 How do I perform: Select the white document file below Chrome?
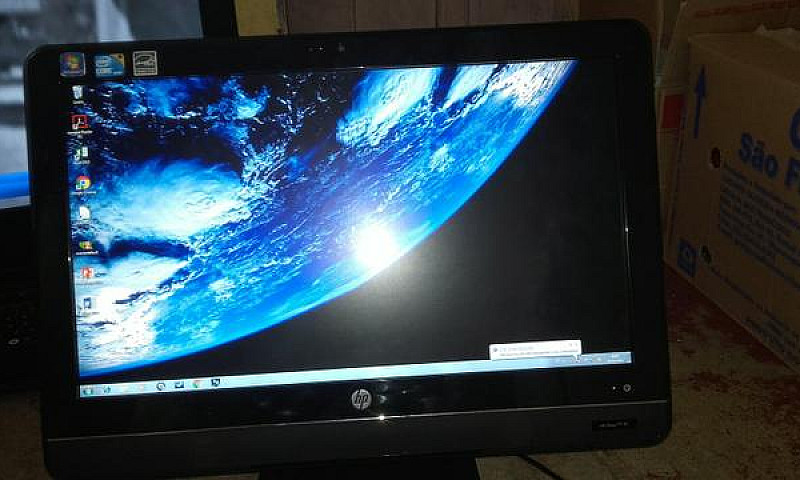pos(84,213)
